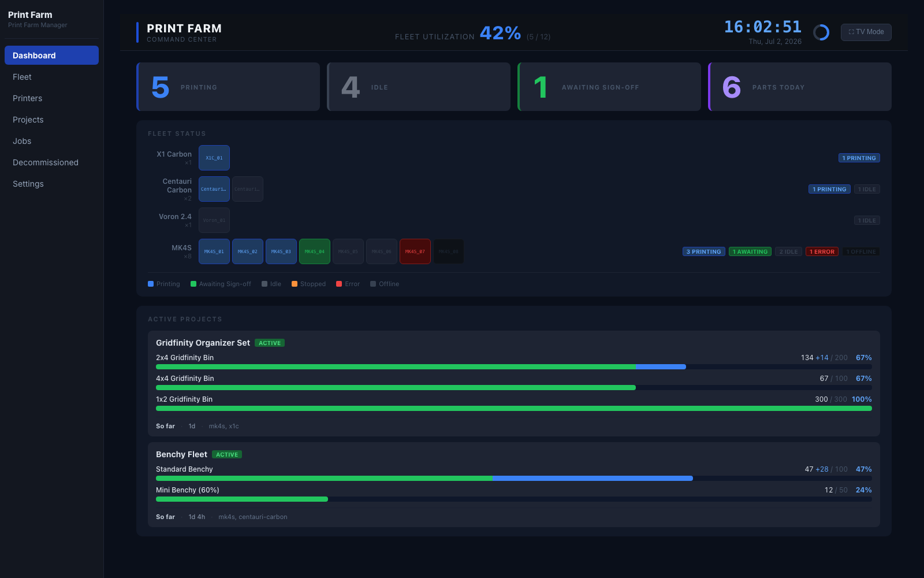Click the blue Printing legend swatch
This screenshot has width=924, height=578.
click(x=151, y=284)
